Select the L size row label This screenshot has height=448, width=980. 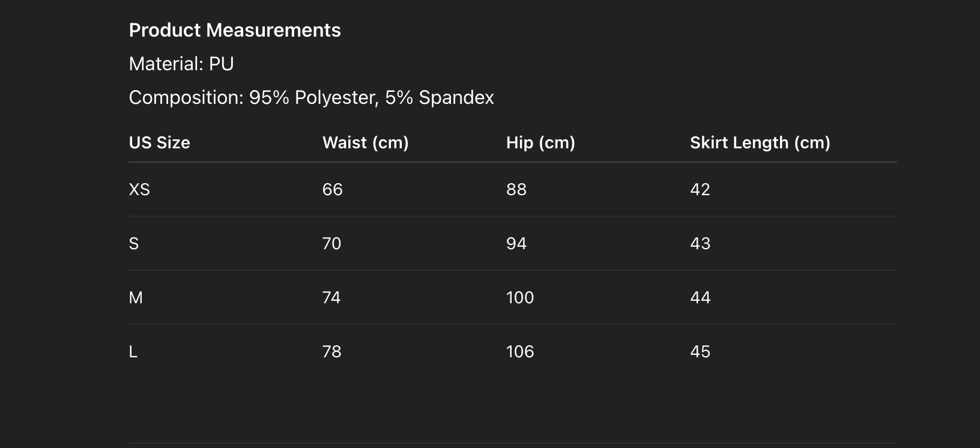coord(133,351)
